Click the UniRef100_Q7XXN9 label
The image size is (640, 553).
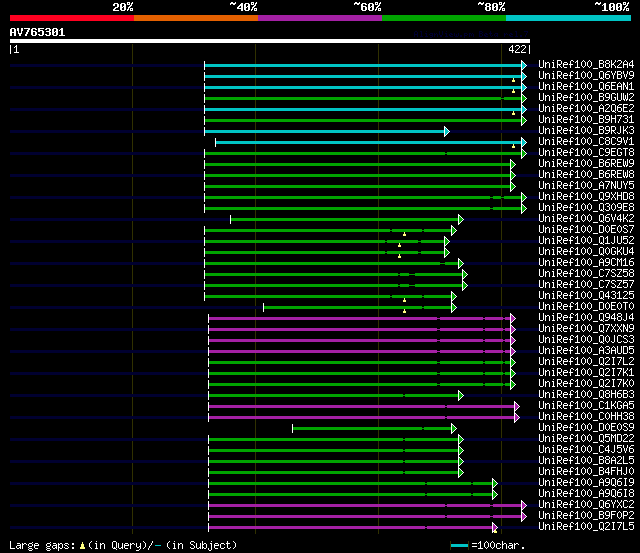(x=586, y=329)
